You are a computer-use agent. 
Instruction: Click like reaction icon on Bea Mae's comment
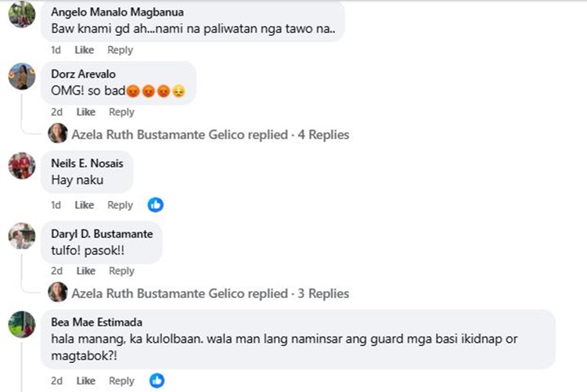[x=157, y=381]
